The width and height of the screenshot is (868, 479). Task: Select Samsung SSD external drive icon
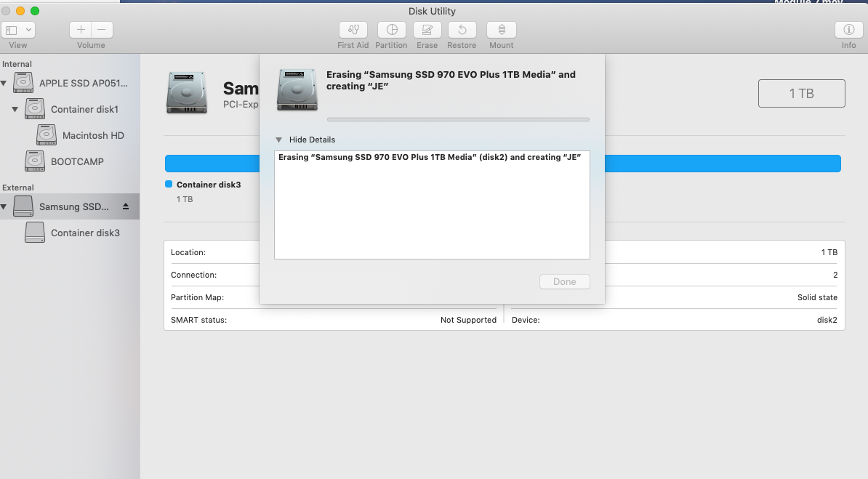click(23, 206)
